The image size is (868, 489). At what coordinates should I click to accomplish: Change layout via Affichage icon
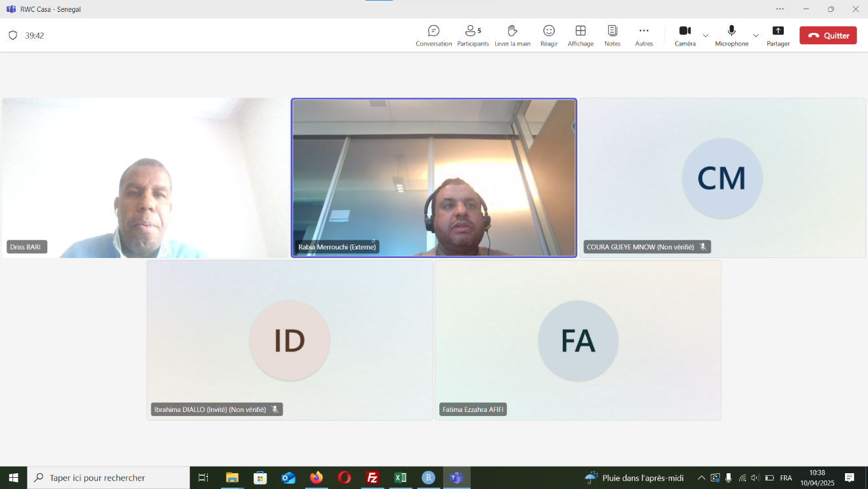pos(580,36)
